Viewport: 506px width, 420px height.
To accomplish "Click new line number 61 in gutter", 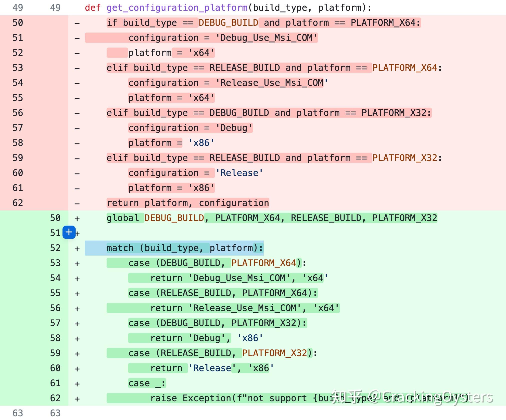I will click(x=55, y=383).
